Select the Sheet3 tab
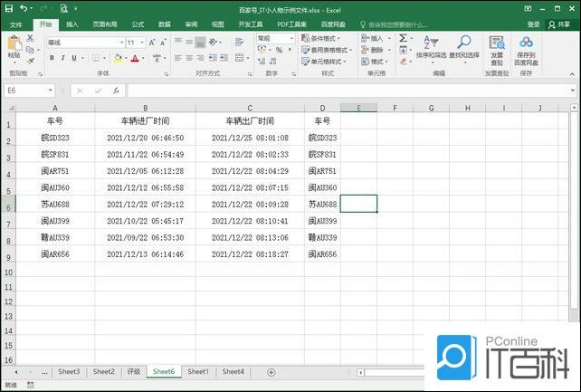The width and height of the screenshot is (581, 392). point(69,371)
